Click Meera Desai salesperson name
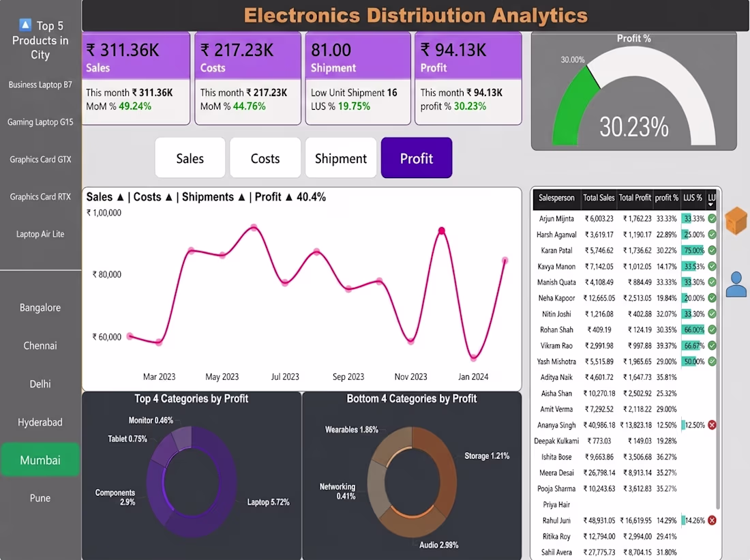750x560 pixels. point(556,473)
